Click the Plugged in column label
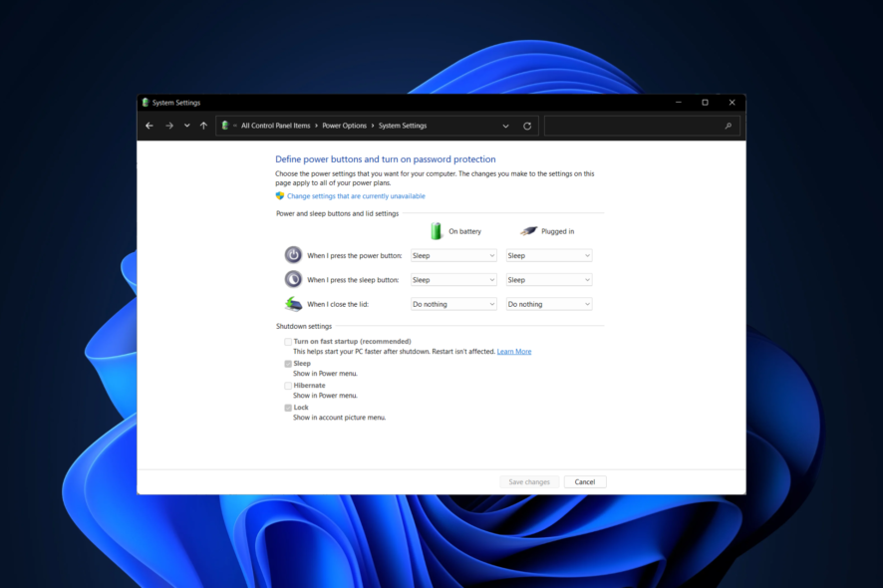883x588 pixels. (x=557, y=231)
